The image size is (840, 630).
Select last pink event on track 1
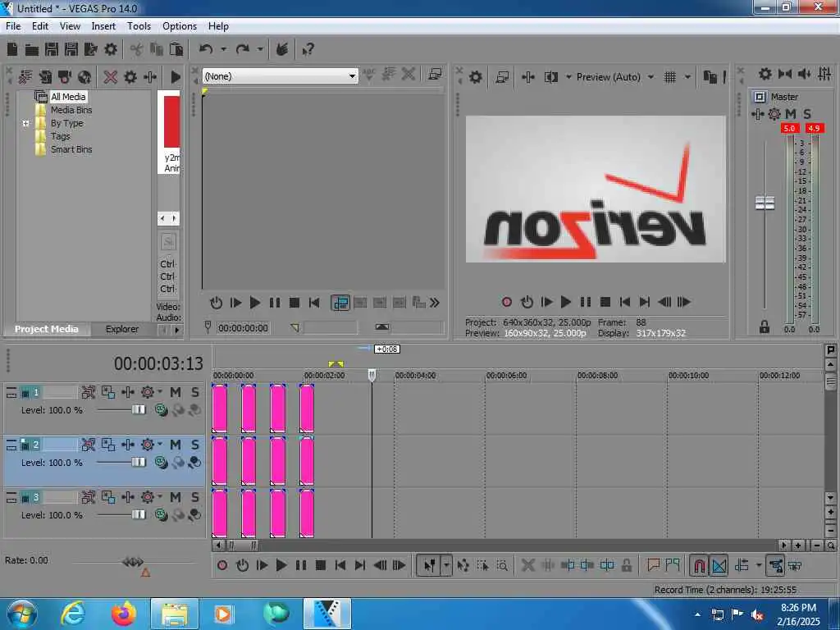(x=307, y=409)
